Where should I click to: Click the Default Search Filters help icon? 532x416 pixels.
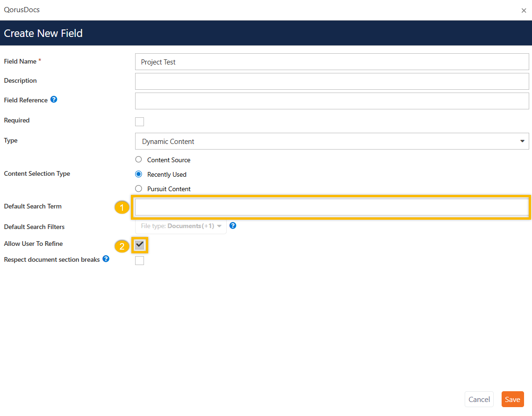click(233, 225)
